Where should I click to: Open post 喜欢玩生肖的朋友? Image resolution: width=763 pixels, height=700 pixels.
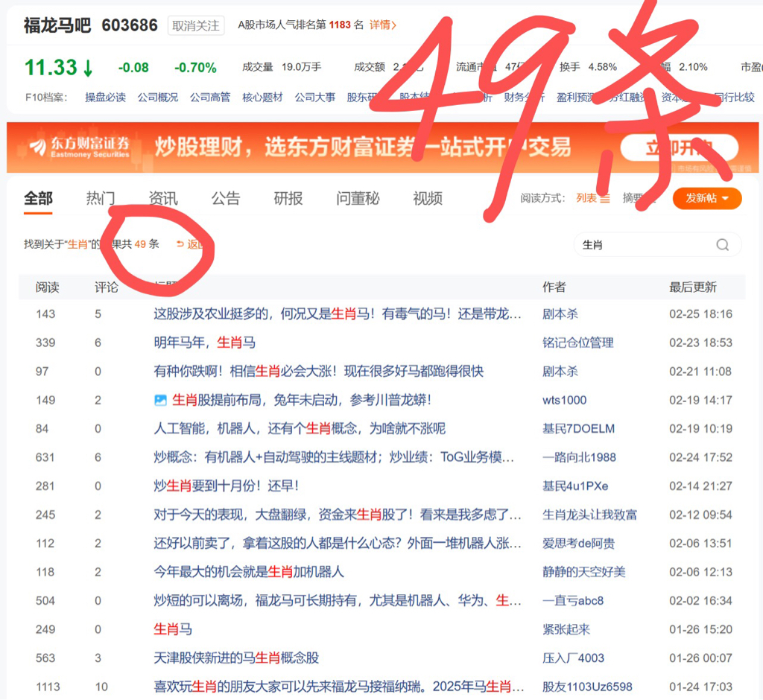(x=339, y=687)
